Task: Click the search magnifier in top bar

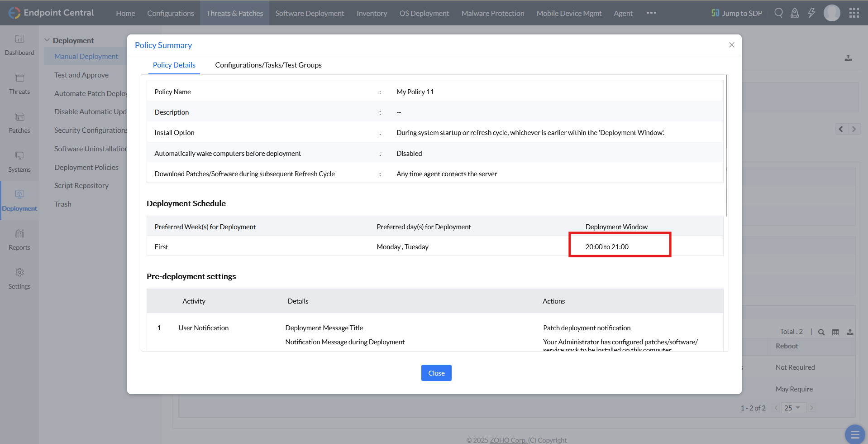Action: [x=778, y=13]
